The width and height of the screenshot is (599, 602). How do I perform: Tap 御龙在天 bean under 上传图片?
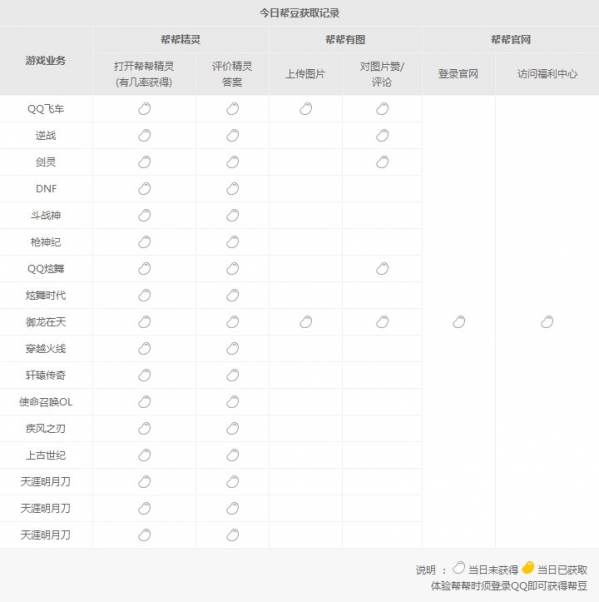point(306,322)
